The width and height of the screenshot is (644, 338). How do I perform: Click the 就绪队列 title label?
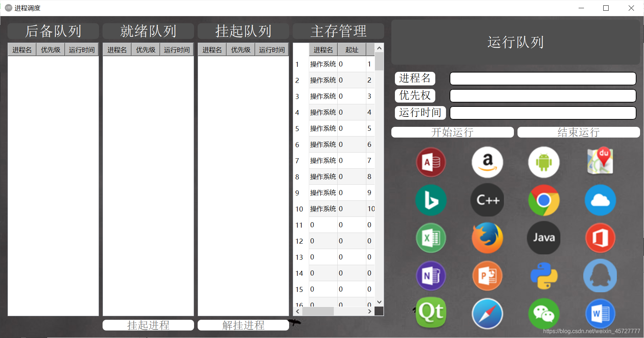click(148, 31)
